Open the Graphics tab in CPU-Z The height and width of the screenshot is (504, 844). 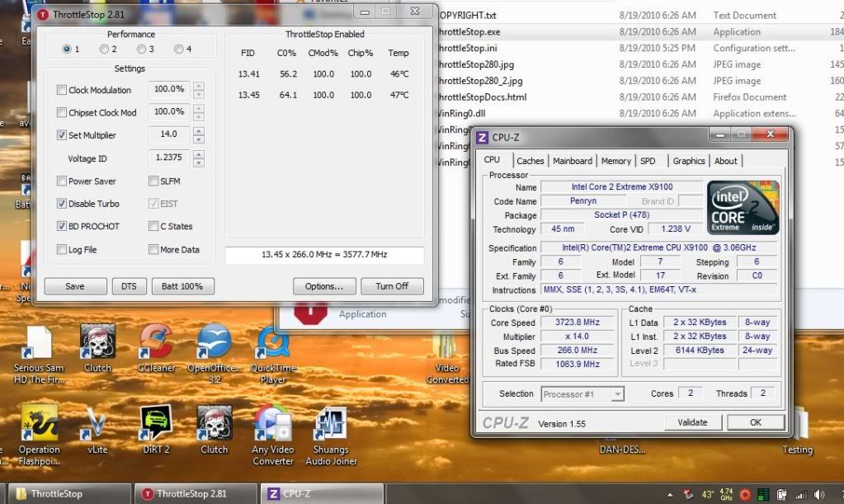click(x=688, y=161)
